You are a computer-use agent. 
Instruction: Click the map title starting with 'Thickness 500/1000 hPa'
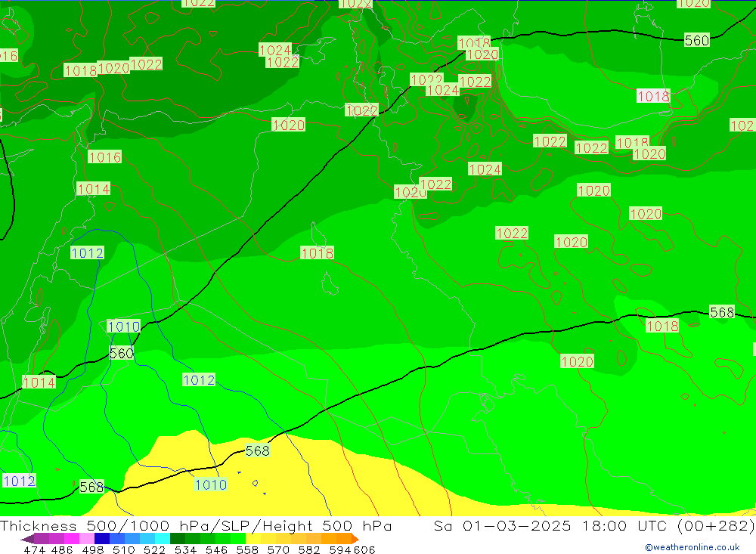pos(196,525)
